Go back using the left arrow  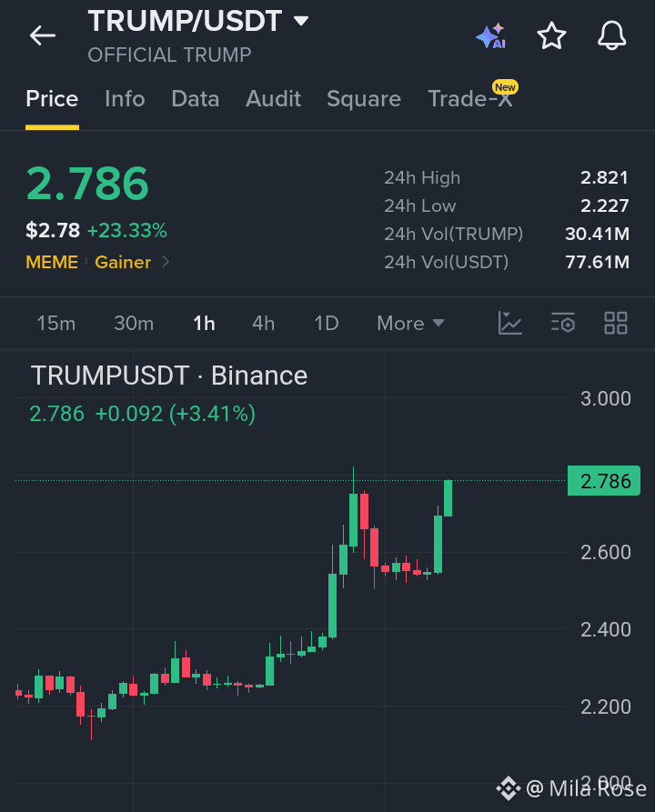point(43,35)
